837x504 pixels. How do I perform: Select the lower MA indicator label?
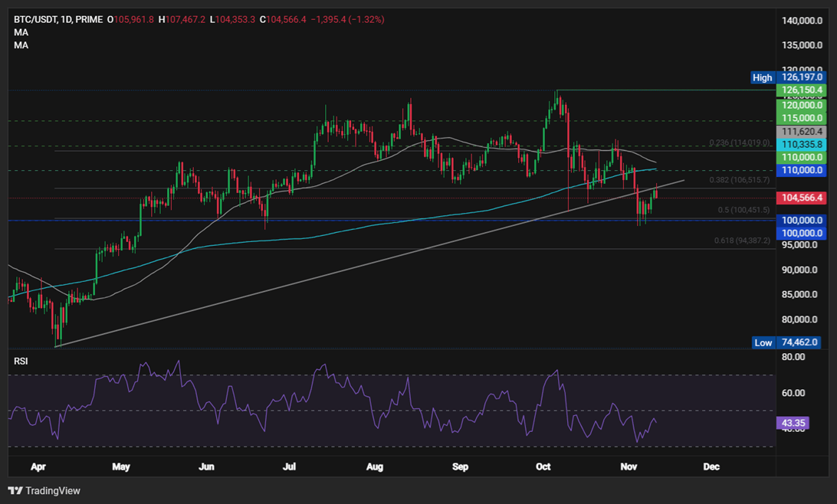click(21, 46)
